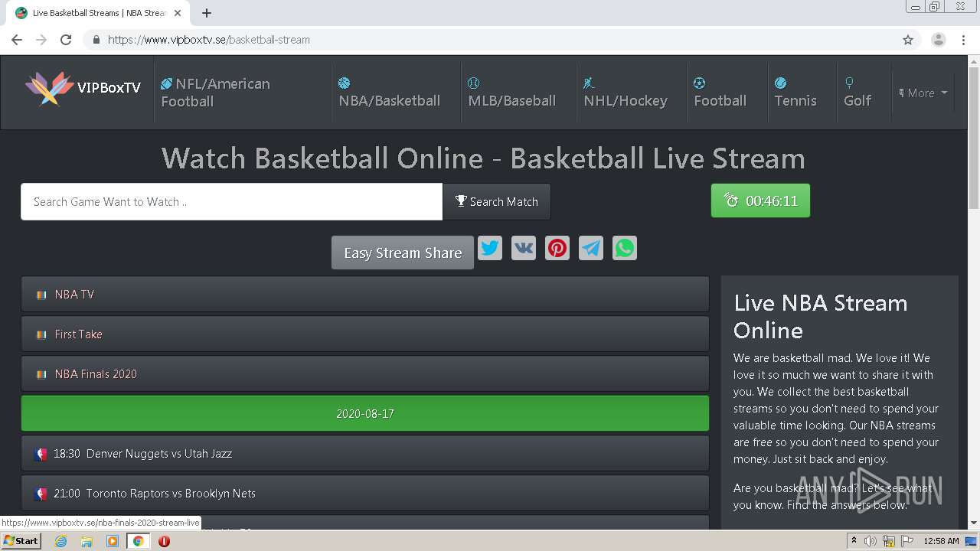Click Chrome taskbar icon

point(138,541)
